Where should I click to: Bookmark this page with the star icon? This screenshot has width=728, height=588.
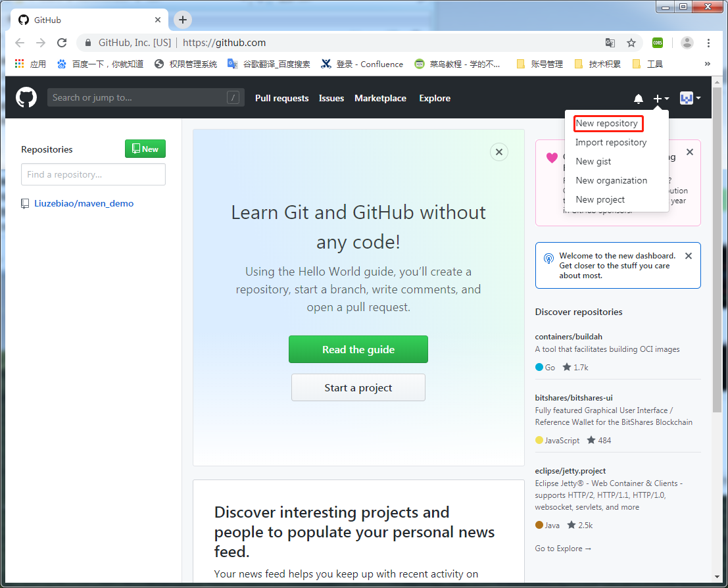pos(631,43)
